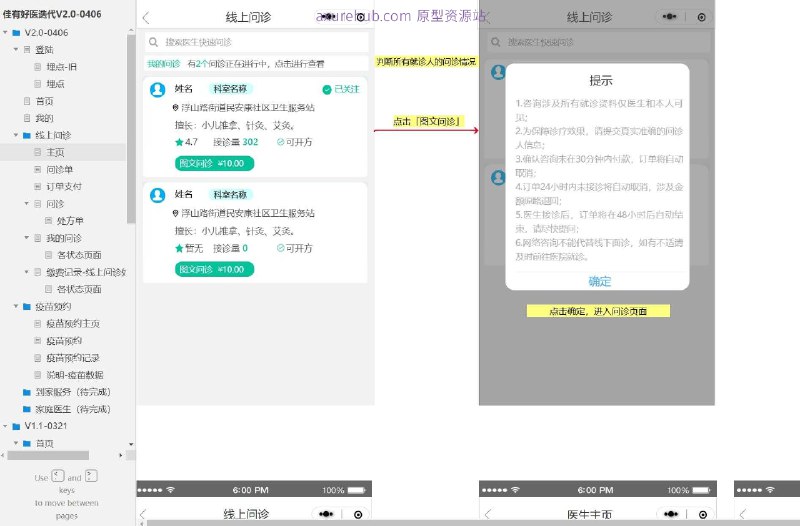The width and height of the screenshot is (800, 526).
Task: Open 疫苗预约主页 page in sidebar
Action: click(73, 323)
